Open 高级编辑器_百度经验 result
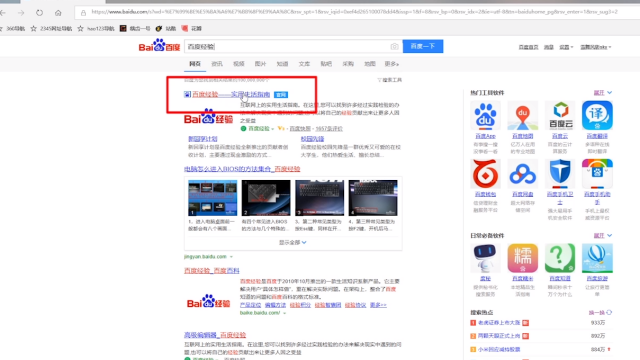This screenshot has height=360, width=640. click(215, 335)
